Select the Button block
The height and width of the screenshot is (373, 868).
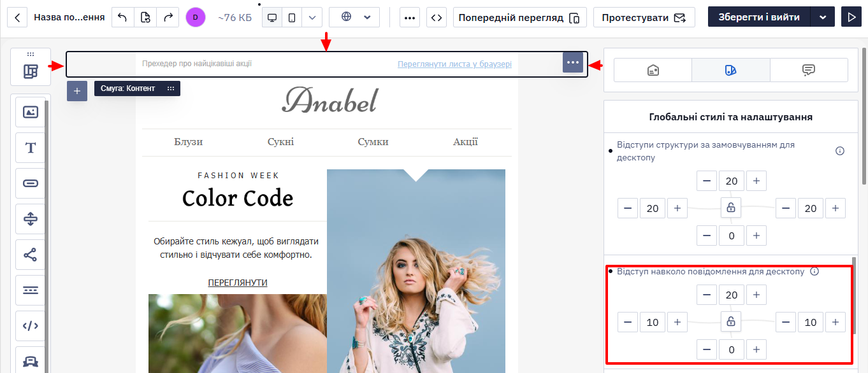click(x=31, y=183)
